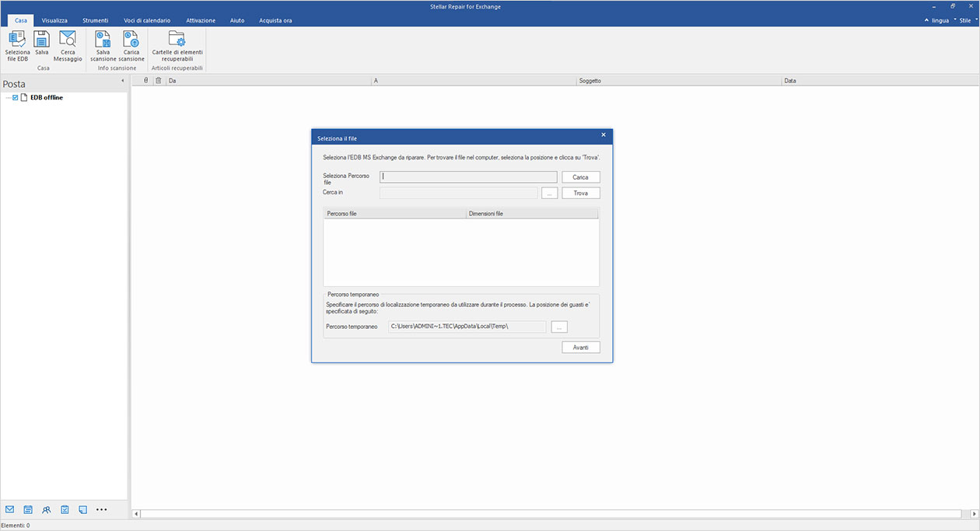Screen dimensions: 980x531
Task: Switch to Contacts view icon in bottom bar
Action: (x=47, y=510)
